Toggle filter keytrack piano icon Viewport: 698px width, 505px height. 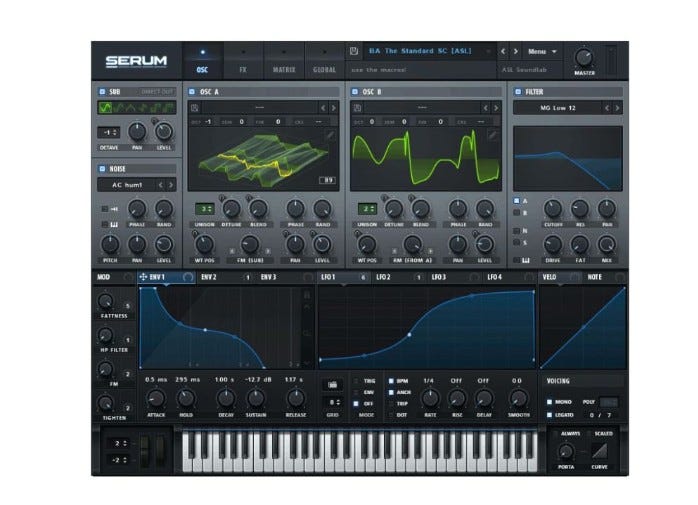tap(525, 260)
